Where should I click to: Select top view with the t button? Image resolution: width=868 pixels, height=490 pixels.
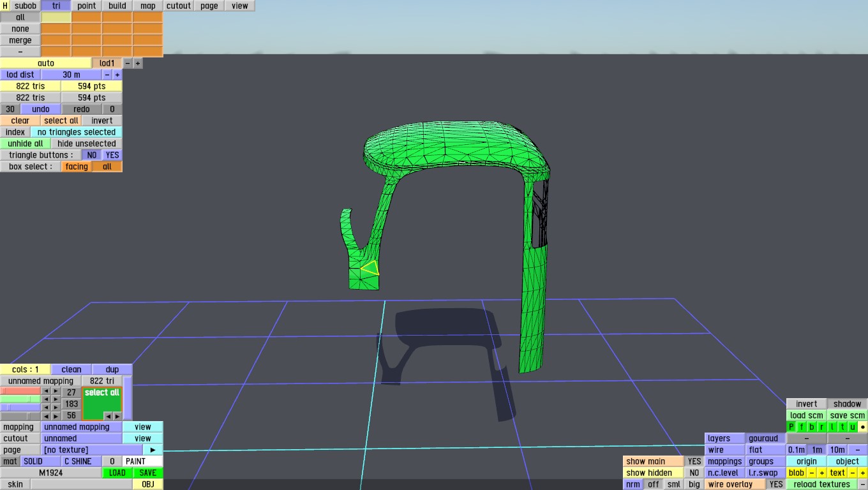click(842, 427)
